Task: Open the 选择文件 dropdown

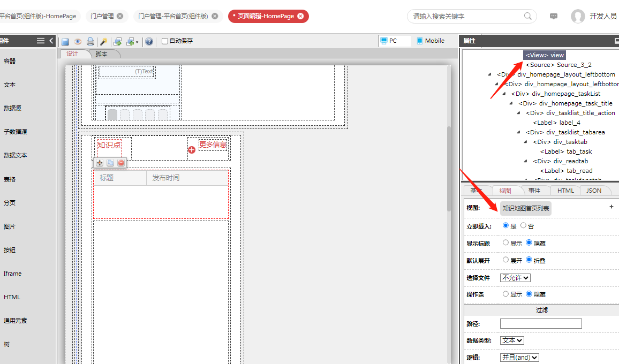Action: pyautogui.click(x=515, y=277)
